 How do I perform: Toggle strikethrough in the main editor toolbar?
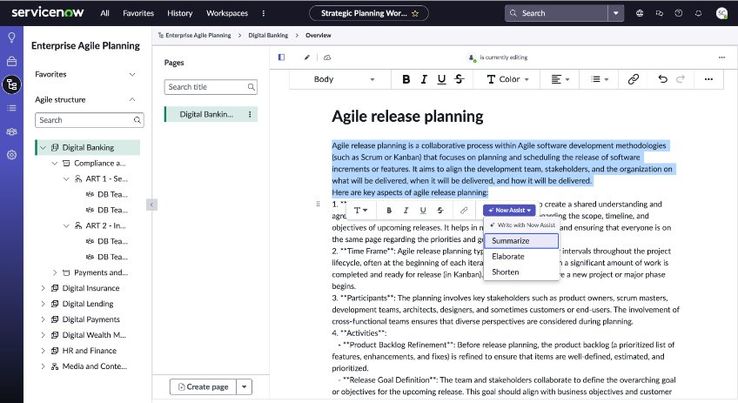pyautogui.click(x=459, y=79)
